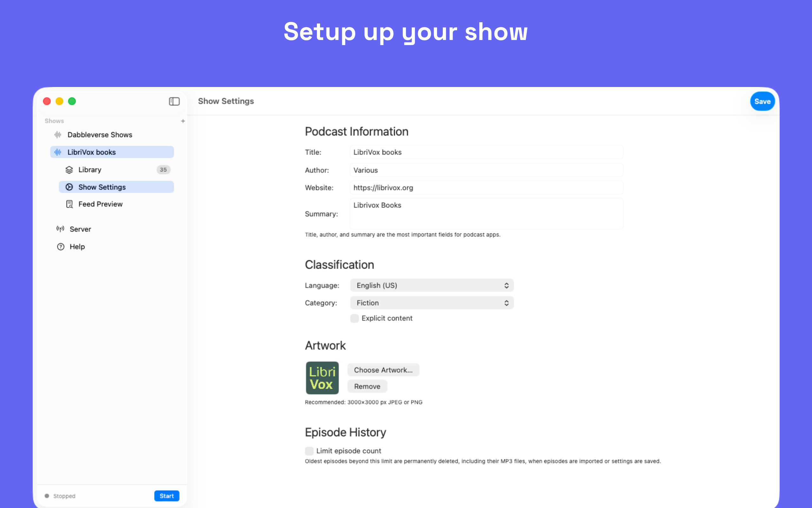Click the Stopped status dot

coord(47,496)
